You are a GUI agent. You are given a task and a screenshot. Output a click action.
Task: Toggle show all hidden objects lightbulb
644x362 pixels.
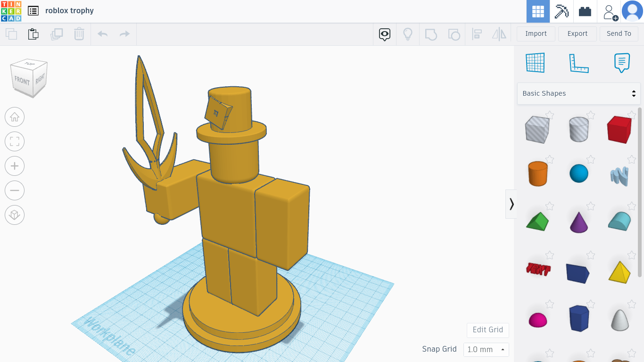(408, 34)
